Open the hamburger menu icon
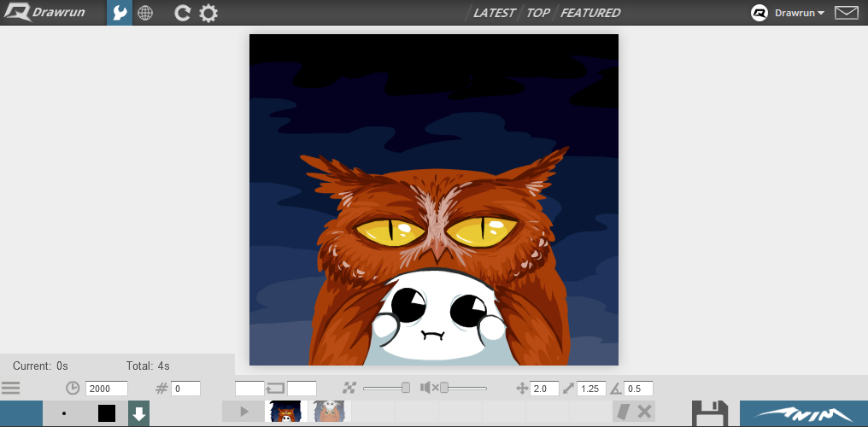The height and width of the screenshot is (427, 868). click(10, 388)
